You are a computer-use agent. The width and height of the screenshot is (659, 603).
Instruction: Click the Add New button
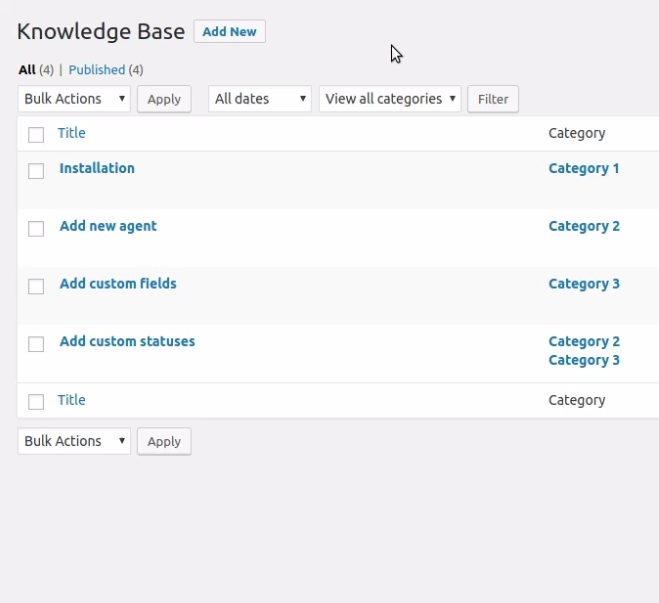(x=229, y=32)
